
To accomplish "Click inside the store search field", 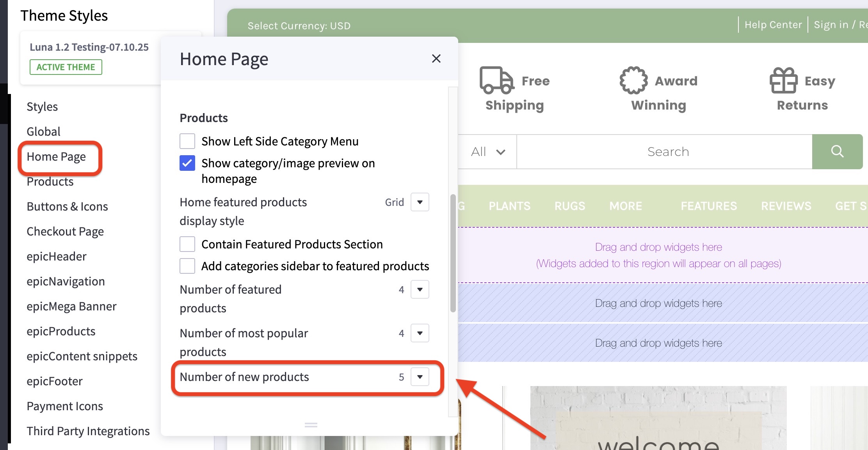I will [x=667, y=152].
